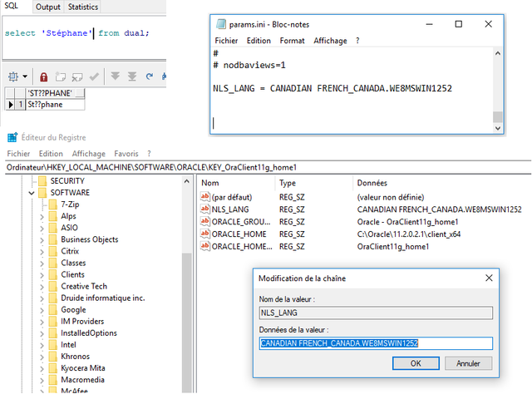Expand the Druide informatique inc. key
532x394 pixels.
click(x=42, y=298)
